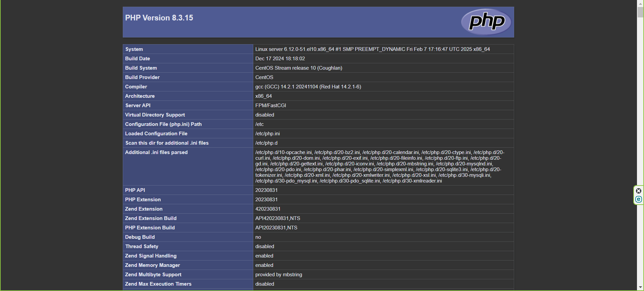Click the 'Virtual Directory Support' label
The width and height of the screenshot is (644, 291).
pos(155,115)
